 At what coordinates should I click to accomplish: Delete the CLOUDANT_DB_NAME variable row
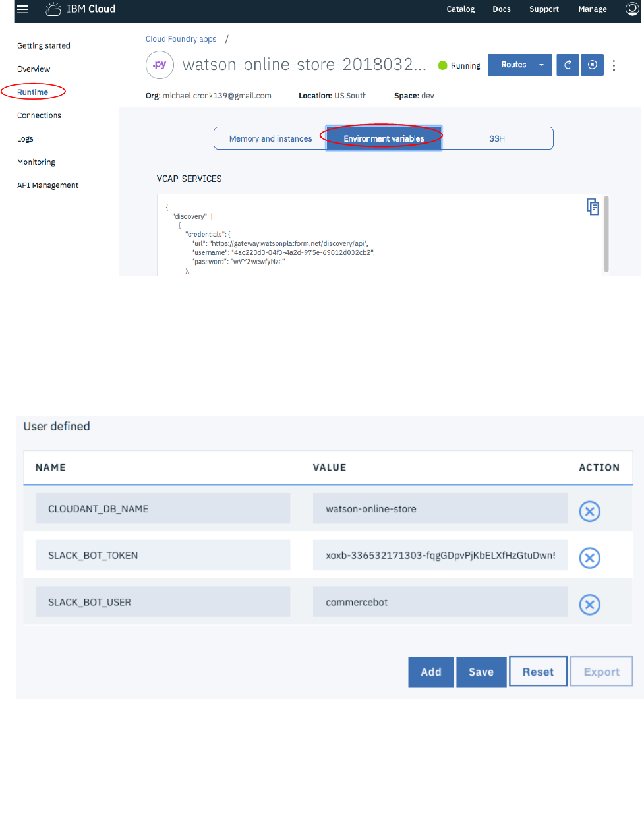point(589,511)
